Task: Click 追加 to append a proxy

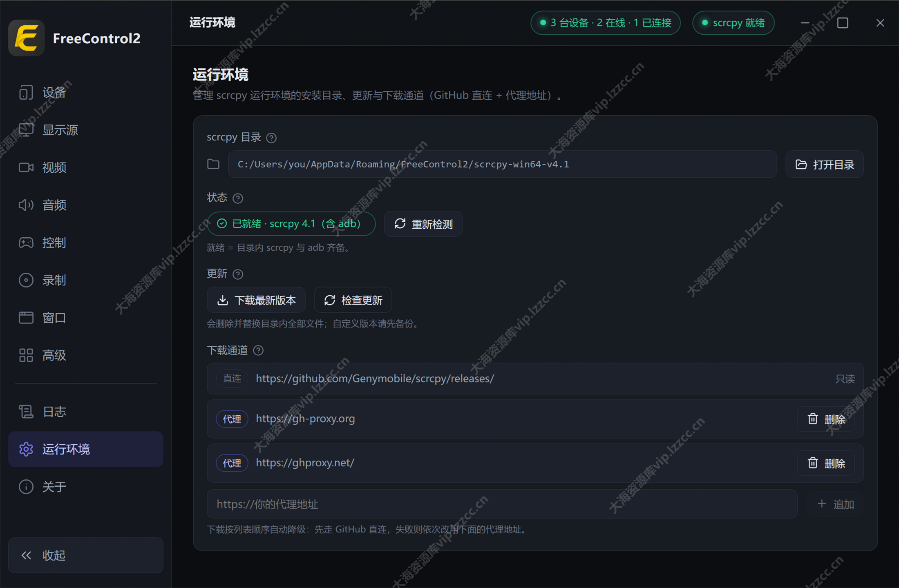Action: coord(835,504)
